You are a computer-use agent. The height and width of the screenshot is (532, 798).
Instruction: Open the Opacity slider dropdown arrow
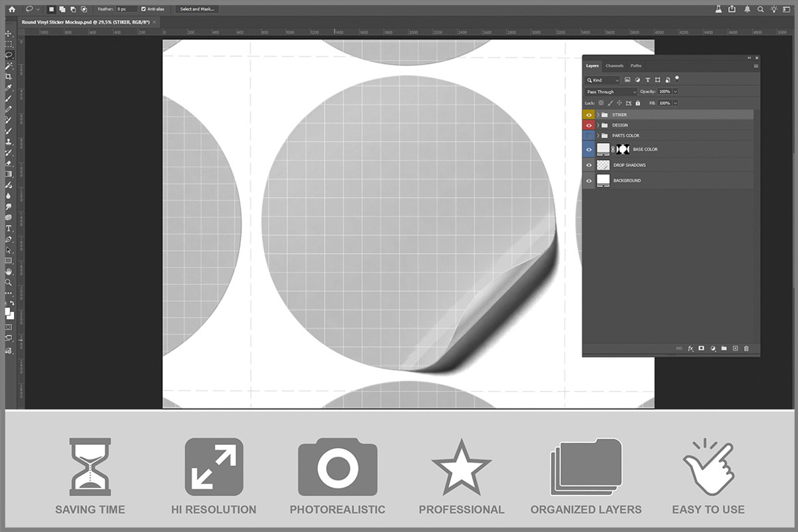[x=676, y=92]
